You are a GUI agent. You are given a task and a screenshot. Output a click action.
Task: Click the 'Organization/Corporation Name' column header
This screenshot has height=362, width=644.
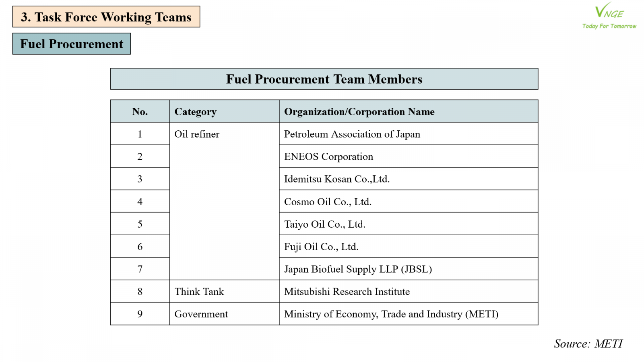click(359, 111)
